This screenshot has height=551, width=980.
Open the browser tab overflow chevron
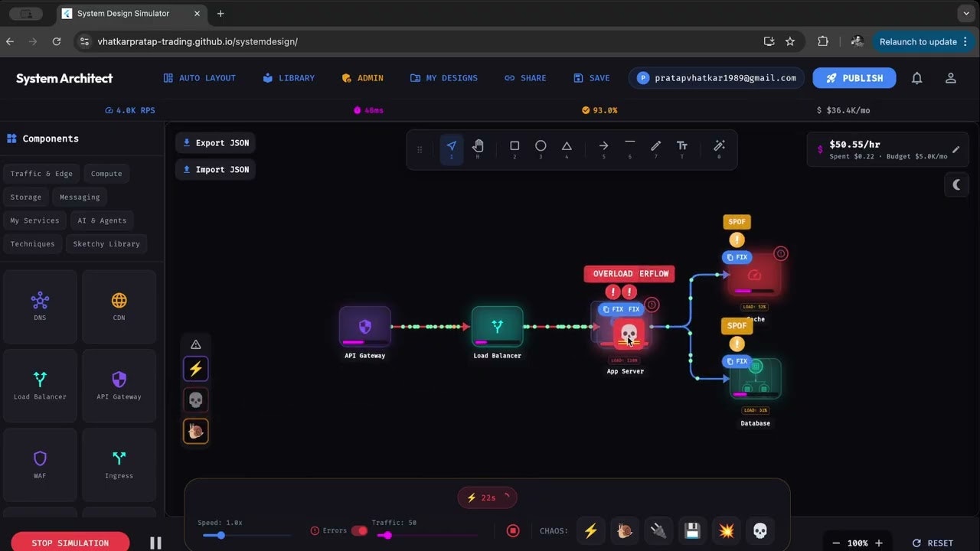point(965,13)
